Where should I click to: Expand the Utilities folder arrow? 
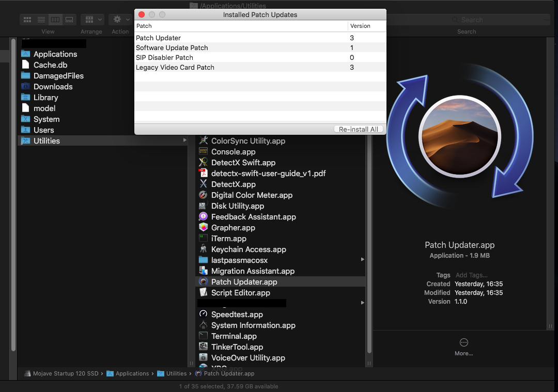point(184,140)
